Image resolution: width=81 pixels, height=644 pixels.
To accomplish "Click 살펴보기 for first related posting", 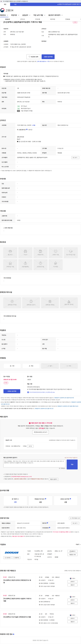I will click(x=72, y=582).
